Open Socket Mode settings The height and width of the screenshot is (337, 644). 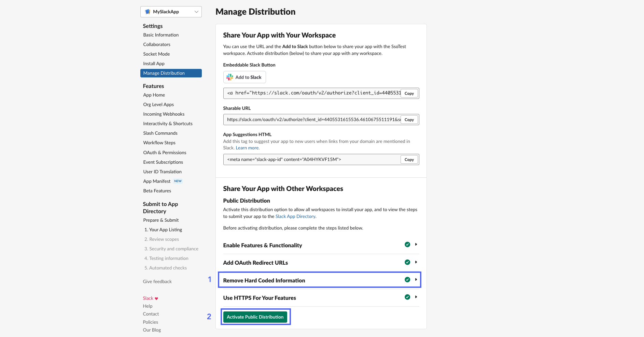coord(156,54)
